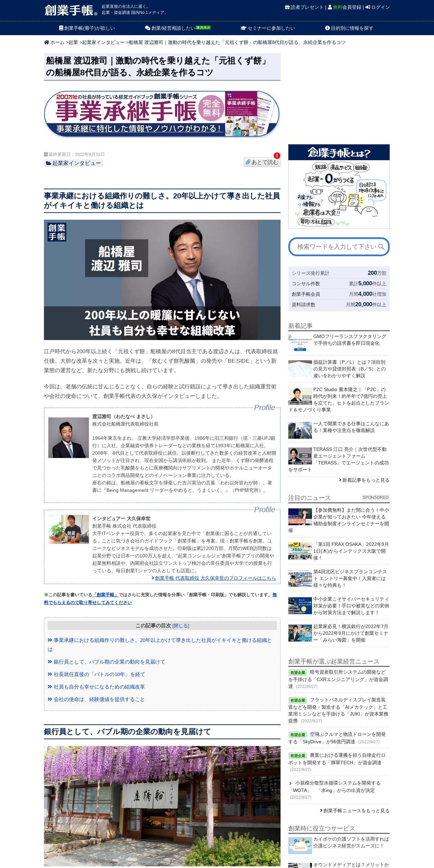Open the 事業承継手帳 banner
Screen dimensions: 434x868
point(162,114)
